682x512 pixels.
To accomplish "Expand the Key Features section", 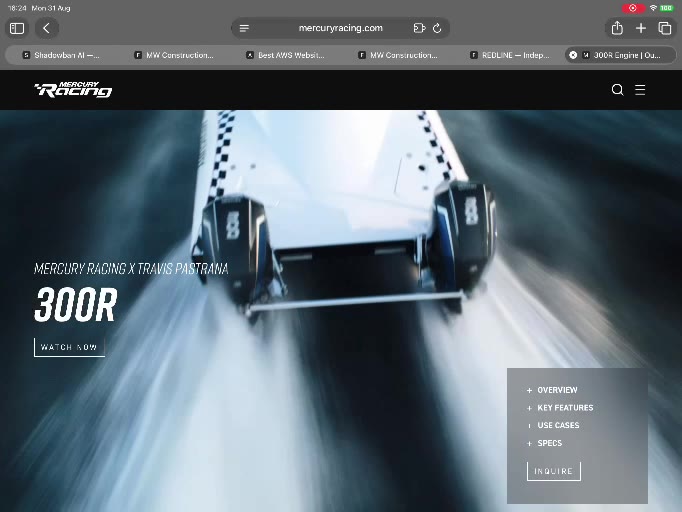I will 560,408.
